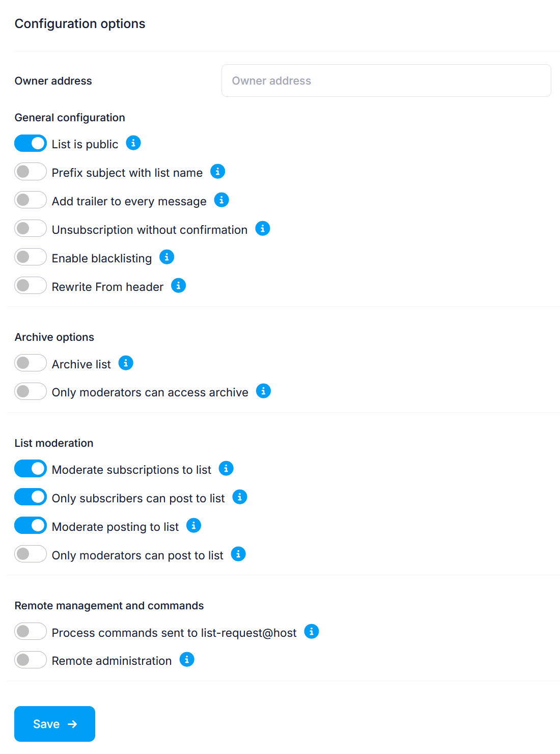Disable the List is public toggle
560x754 pixels.
click(30, 143)
